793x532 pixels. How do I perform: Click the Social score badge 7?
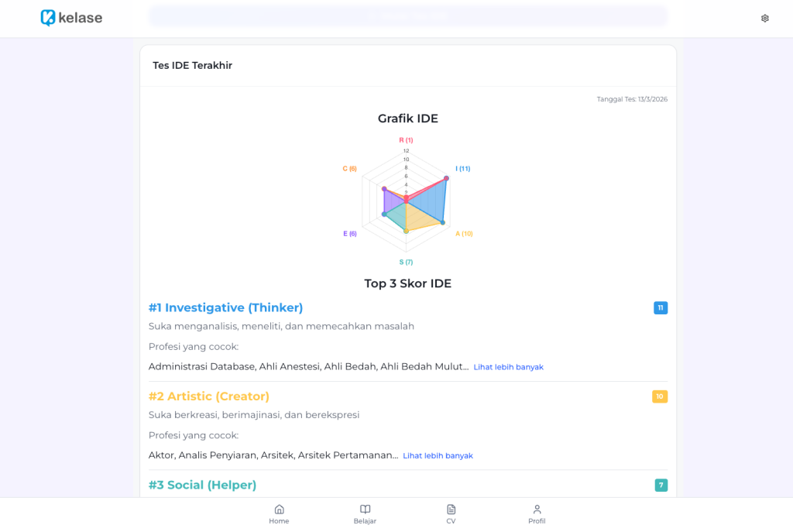(661, 485)
